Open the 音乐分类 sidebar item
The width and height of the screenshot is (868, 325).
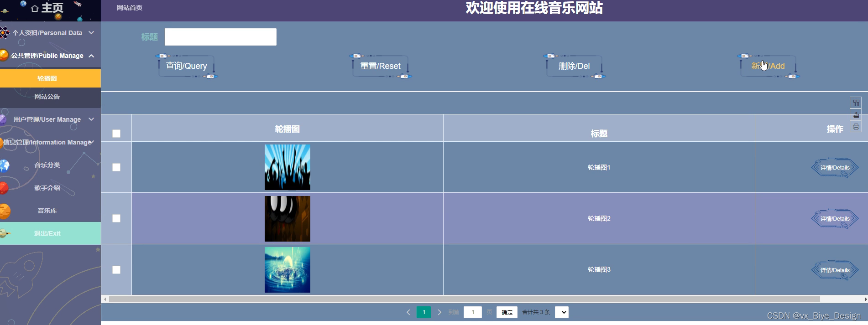pyautogui.click(x=50, y=165)
